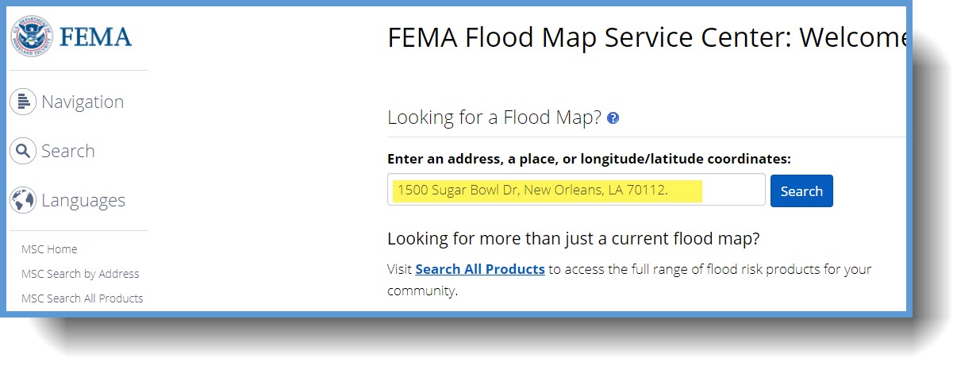Click the 'Enter an address, a place' label

(x=589, y=159)
